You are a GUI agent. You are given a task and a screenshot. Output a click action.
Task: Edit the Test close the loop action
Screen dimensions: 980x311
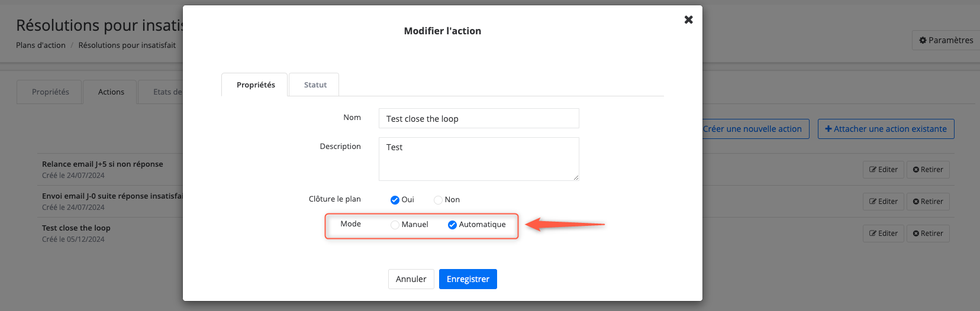[883, 234]
